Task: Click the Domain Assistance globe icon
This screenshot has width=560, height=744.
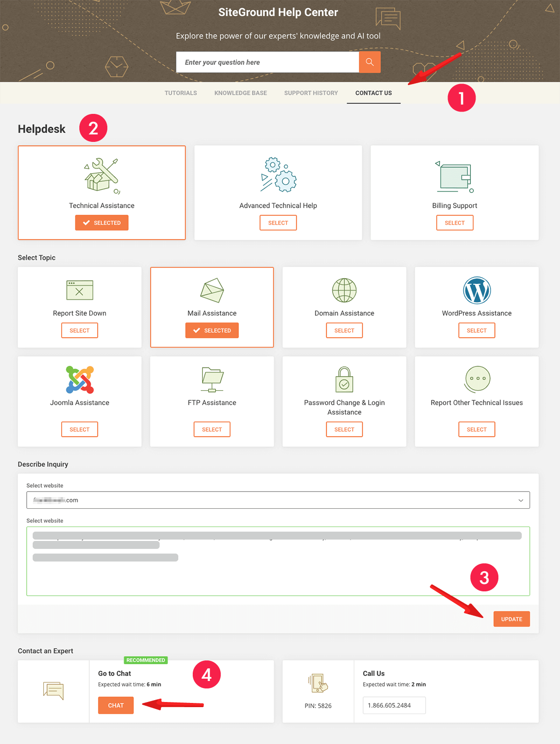Action: tap(344, 290)
